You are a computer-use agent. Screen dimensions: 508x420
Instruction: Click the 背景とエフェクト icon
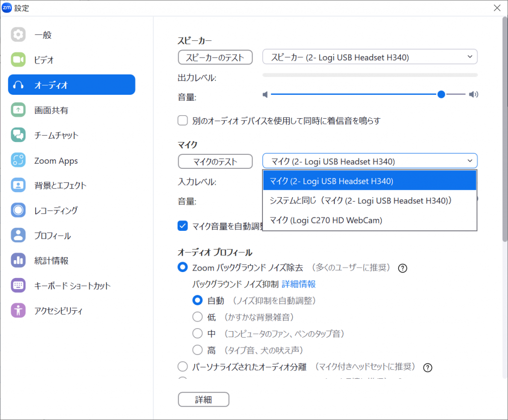[x=18, y=185]
